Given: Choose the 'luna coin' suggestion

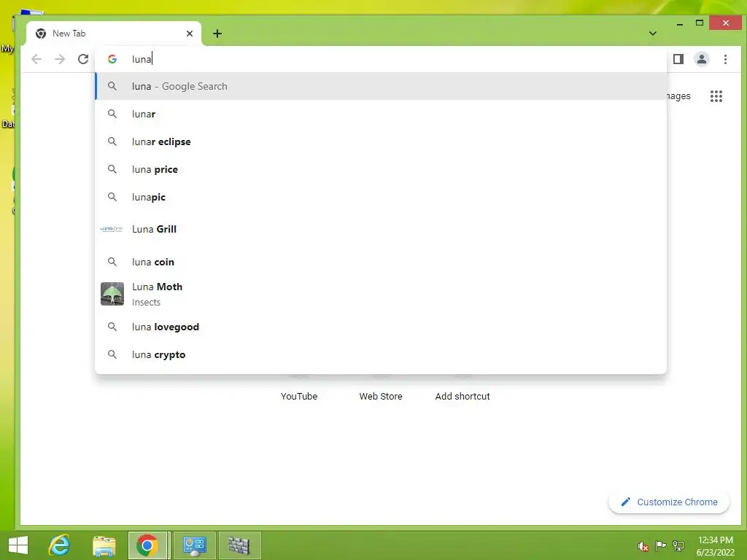Looking at the screenshot, I should 381,262.
